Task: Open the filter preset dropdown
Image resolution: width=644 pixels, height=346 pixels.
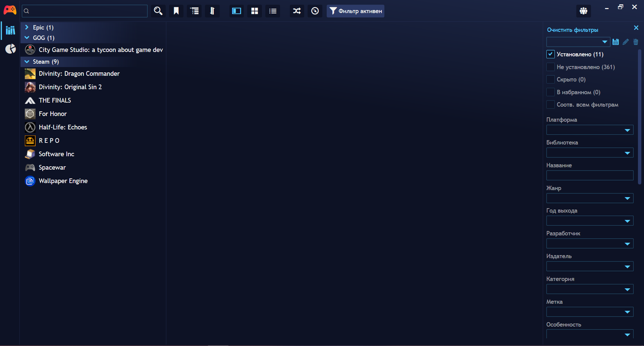Action: tap(578, 42)
